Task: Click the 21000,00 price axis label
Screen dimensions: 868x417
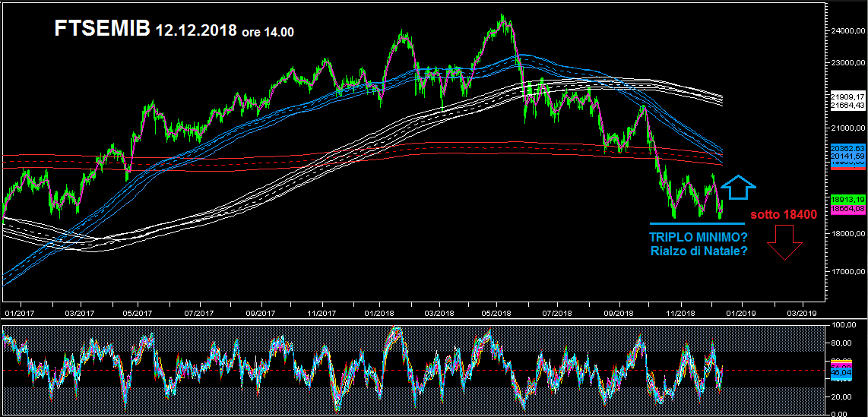Action: pyautogui.click(x=847, y=128)
